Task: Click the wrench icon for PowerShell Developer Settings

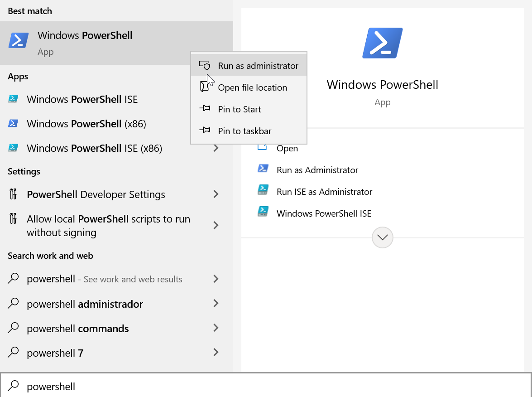Action: click(13, 194)
